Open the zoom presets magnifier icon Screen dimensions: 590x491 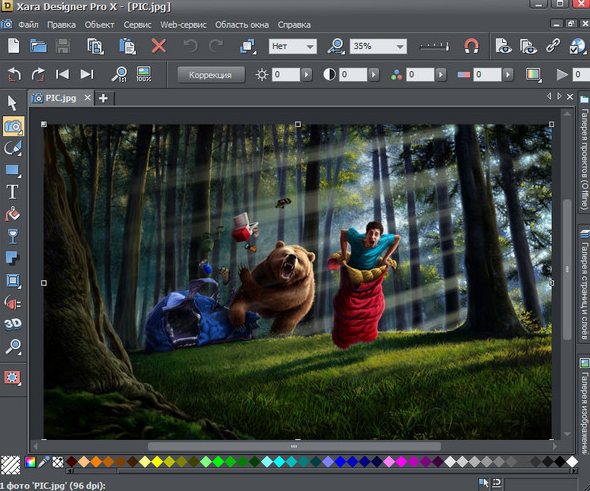(336, 46)
